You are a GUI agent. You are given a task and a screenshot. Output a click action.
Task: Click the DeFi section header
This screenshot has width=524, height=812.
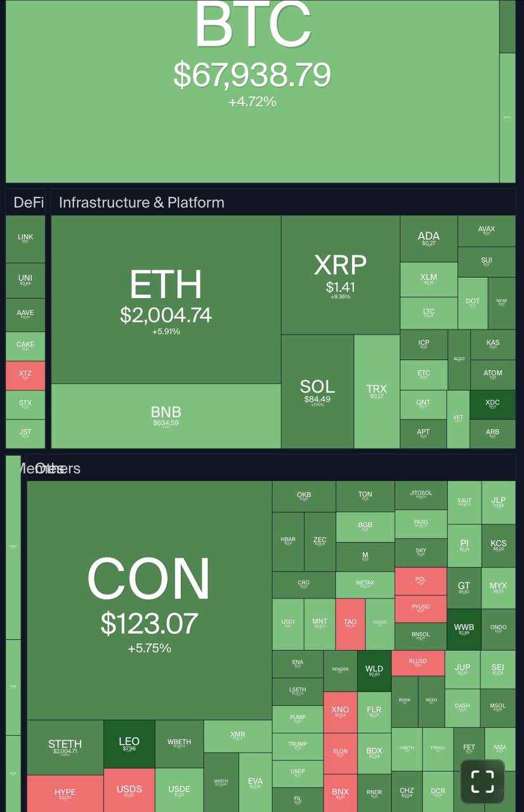tap(29, 202)
